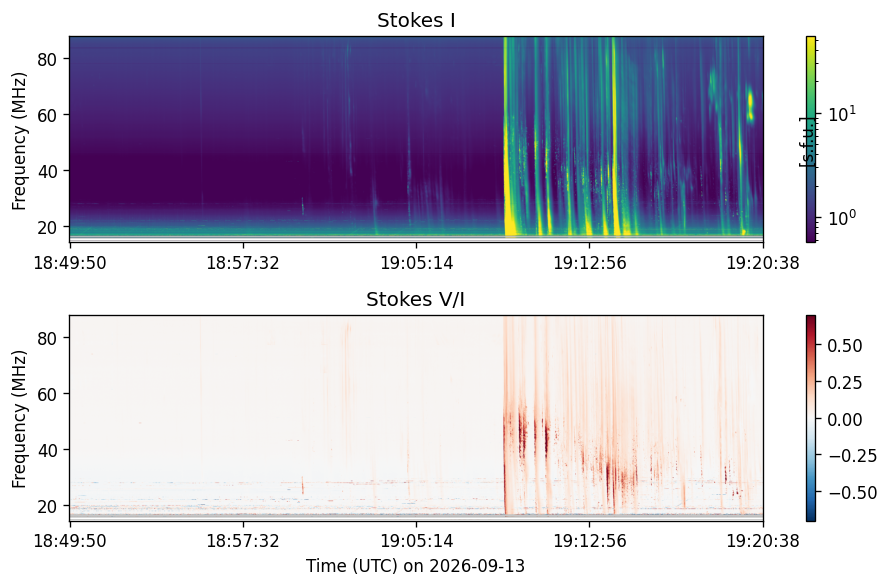
Task: Click the Time (UTC) on 2026-09-13 axis label
Action: tap(416, 566)
